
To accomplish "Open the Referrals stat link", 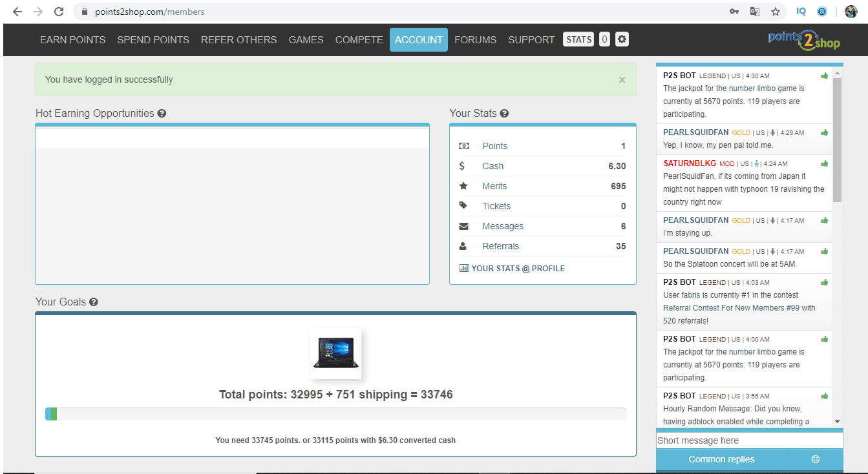I will click(500, 246).
